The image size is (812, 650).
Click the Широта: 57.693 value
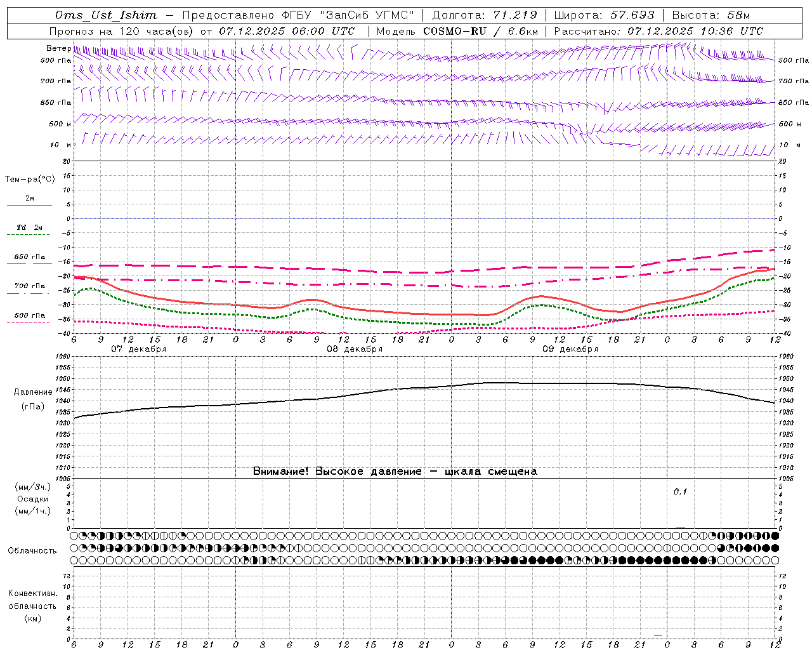(x=604, y=15)
